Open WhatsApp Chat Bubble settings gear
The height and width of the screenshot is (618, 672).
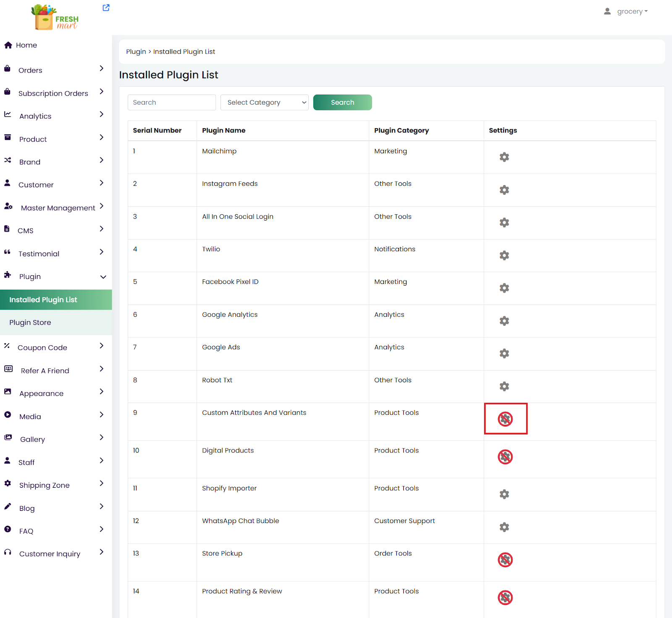(x=504, y=527)
